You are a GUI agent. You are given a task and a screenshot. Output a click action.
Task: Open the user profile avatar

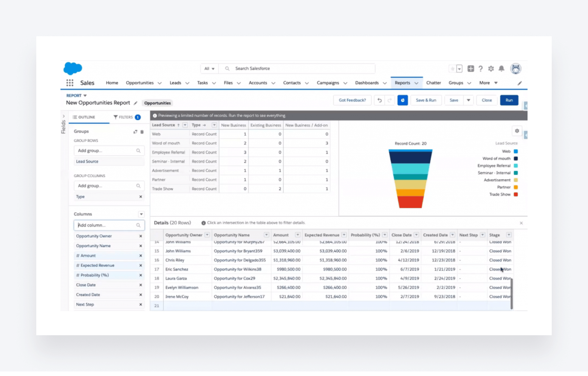coord(516,69)
